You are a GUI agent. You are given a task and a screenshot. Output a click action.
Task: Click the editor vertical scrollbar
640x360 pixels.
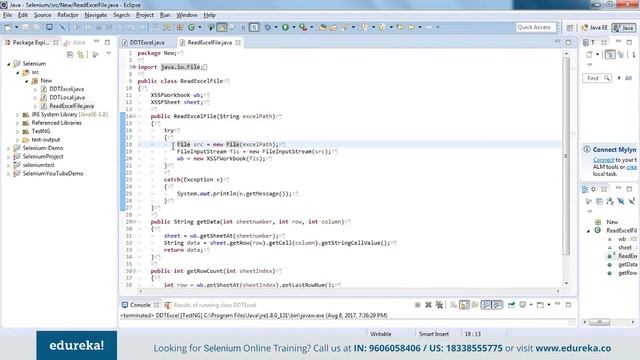pos(566,155)
